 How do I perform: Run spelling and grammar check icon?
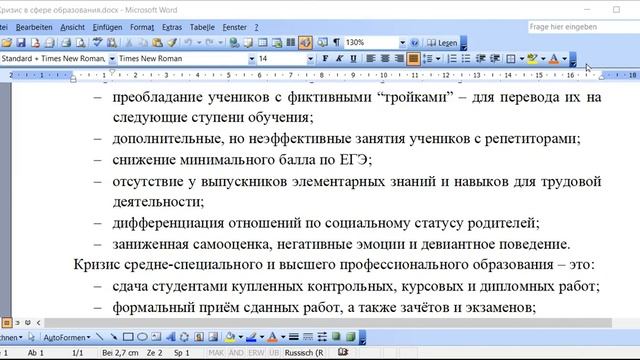pyautogui.click(x=98, y=42)
